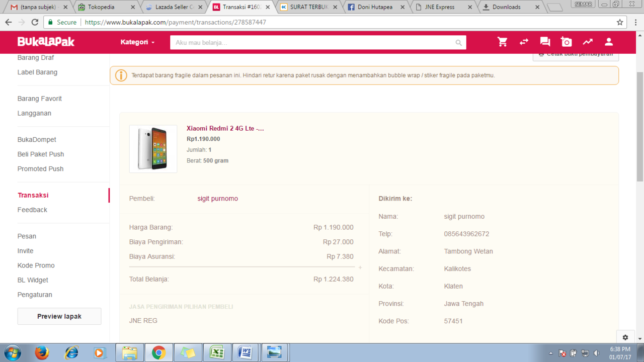Open the chat messages icon
The image size is (644, 362).
click(x=545, y=42)
